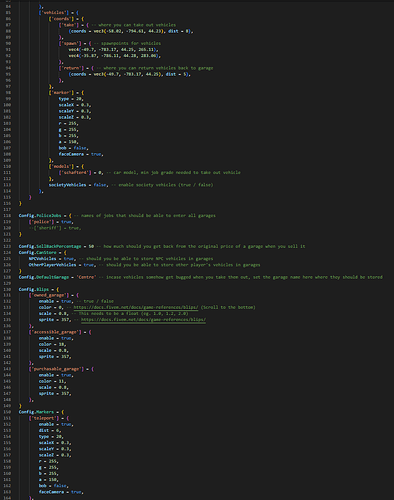
Task: Click the ['police'] = true entry
Action: click(x=51, y=222)
